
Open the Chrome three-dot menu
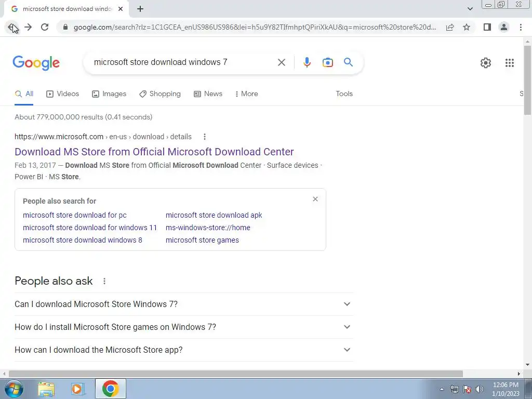pos(521,27)
